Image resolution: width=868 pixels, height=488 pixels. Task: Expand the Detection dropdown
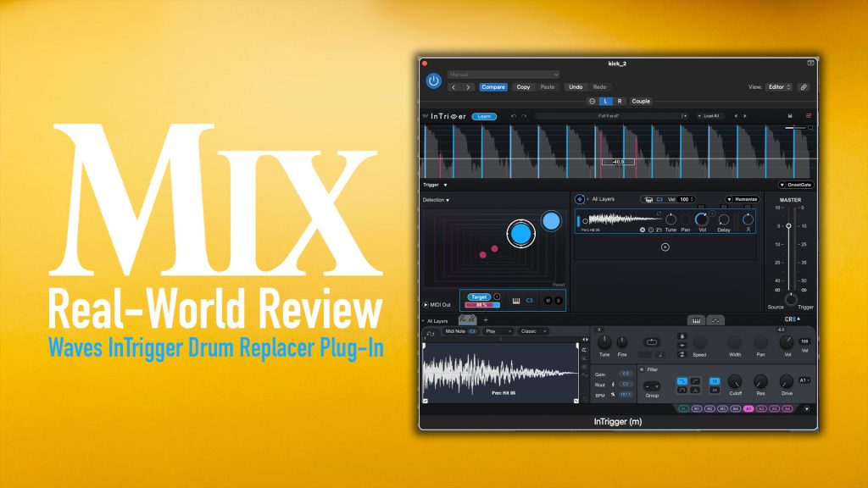pos(437,200)
